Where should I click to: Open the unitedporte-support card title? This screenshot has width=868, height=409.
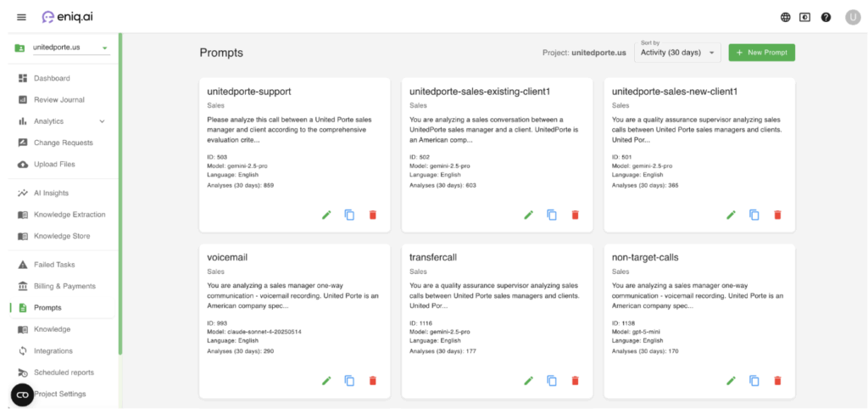(x=249, y=92)
